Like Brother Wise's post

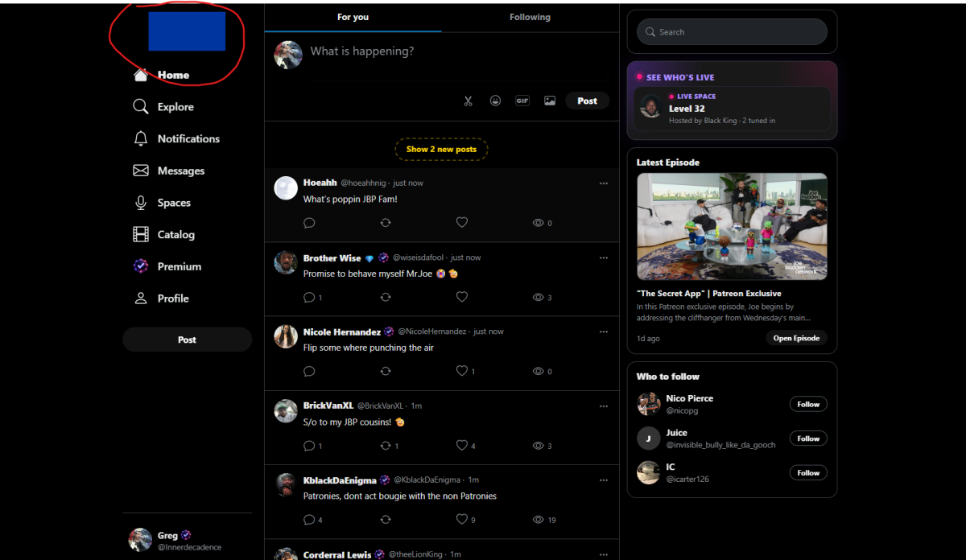[462, 298]
